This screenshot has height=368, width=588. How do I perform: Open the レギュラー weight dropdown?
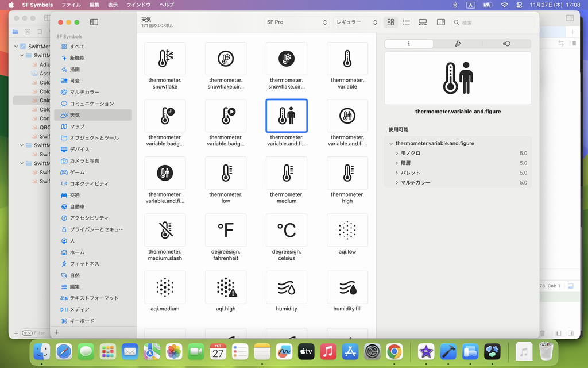[x=357, y=22]
